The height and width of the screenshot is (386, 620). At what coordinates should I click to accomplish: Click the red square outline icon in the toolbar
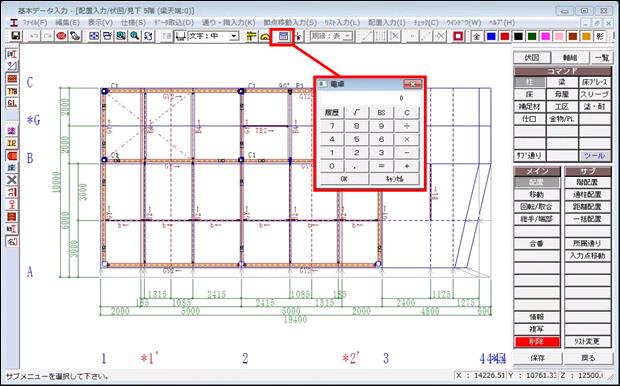coord(458,36)
